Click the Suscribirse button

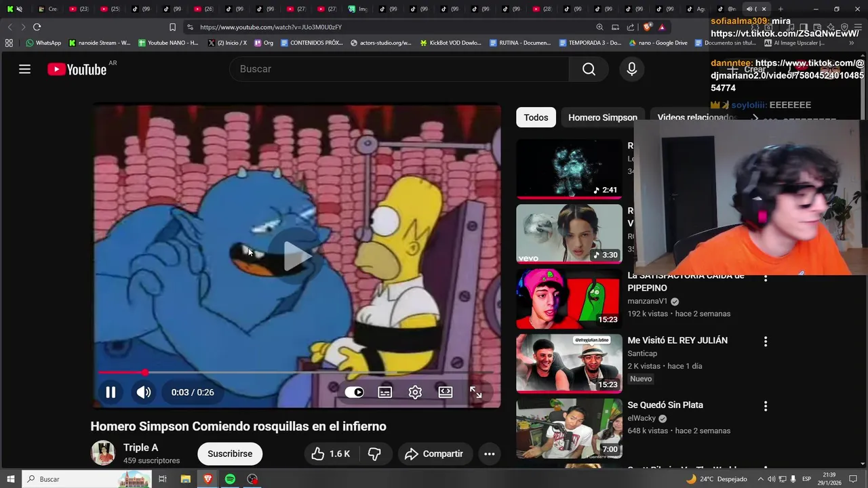coord(230,454)
